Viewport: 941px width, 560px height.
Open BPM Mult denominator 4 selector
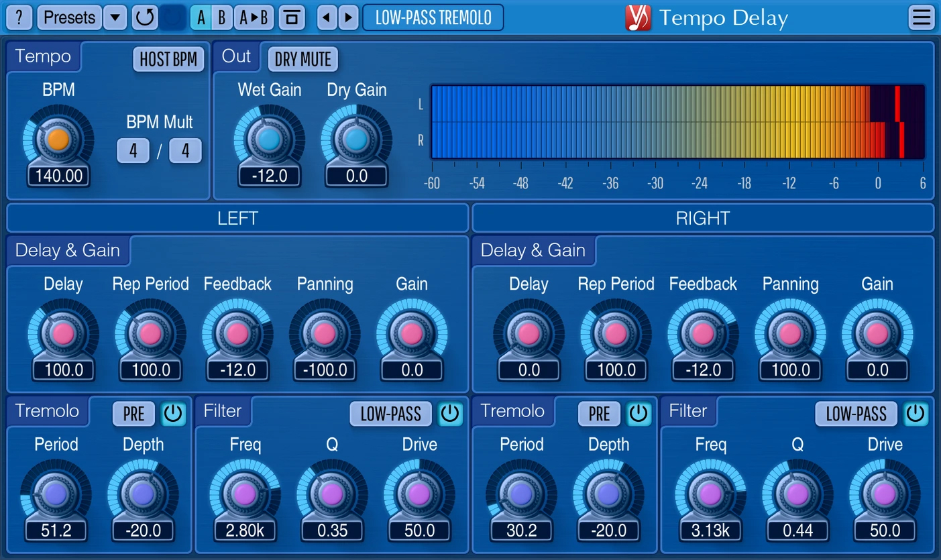(x=186, y=151)
